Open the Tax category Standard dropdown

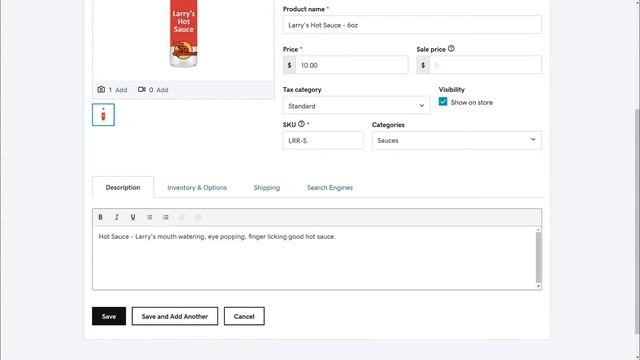pos(356,106)
